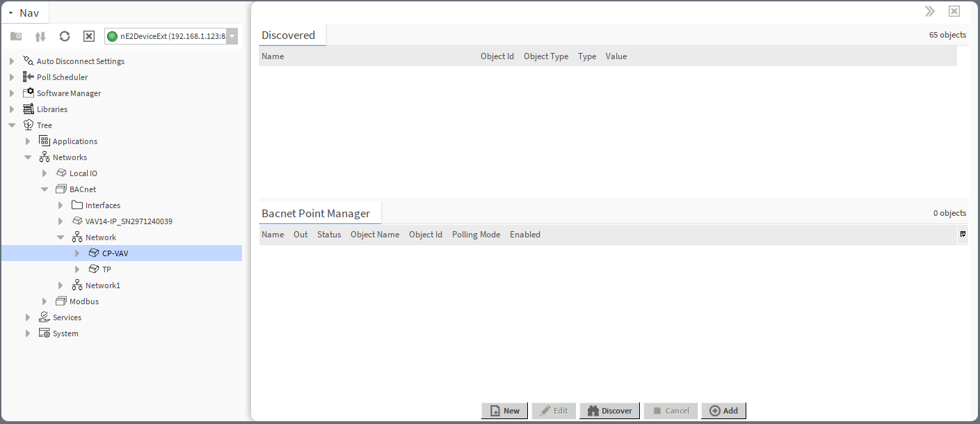The width and height of the screenshot is (980, 424).
Task: Select the BACnet network icon
Action: click(61, 189)
